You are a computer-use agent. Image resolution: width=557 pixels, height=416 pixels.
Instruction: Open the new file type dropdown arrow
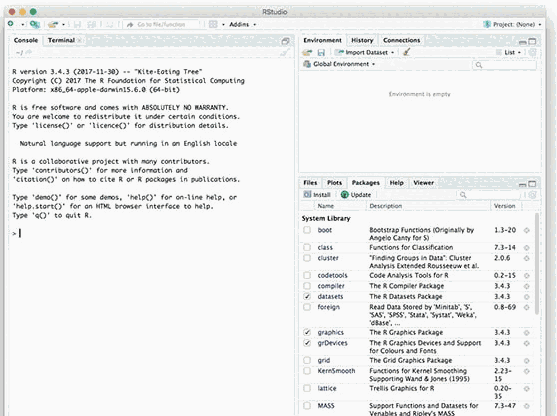tap(23, 25)
